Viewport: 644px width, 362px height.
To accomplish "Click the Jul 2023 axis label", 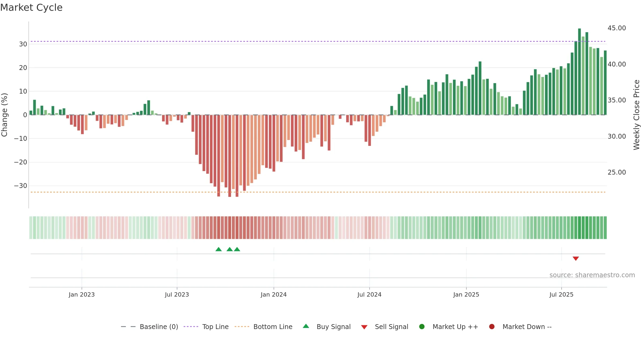I will [x=177, y=294].
